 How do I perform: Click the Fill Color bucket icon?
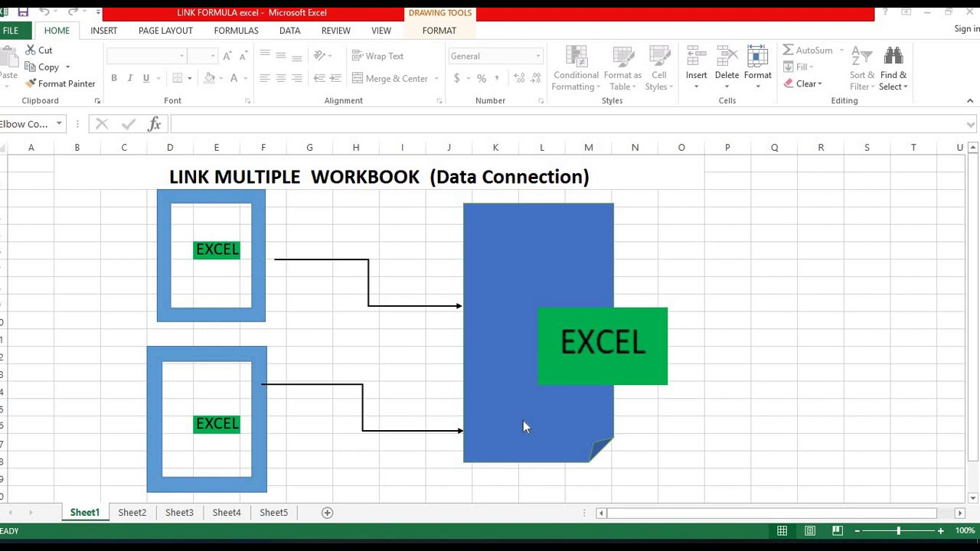(x=209, y=78)
